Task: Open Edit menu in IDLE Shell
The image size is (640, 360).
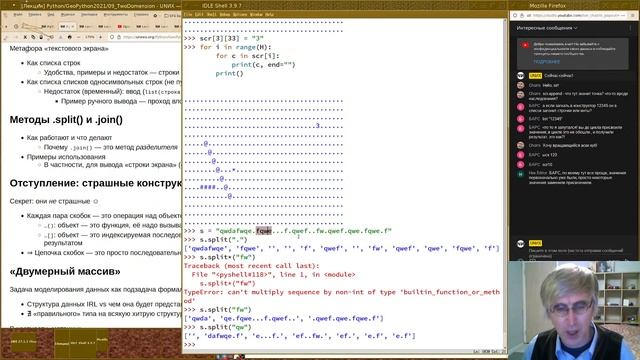Action: pos(199,14)
